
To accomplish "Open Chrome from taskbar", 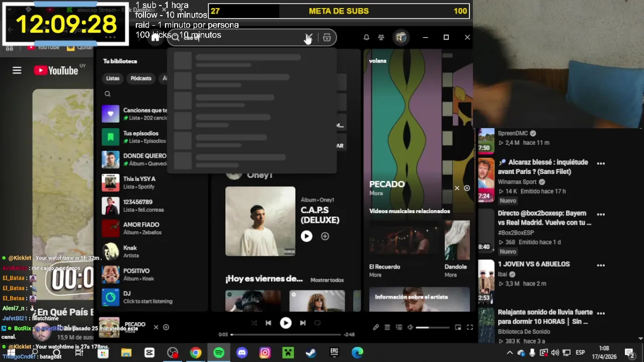I will pyautogui.click(x=195, y=353).
